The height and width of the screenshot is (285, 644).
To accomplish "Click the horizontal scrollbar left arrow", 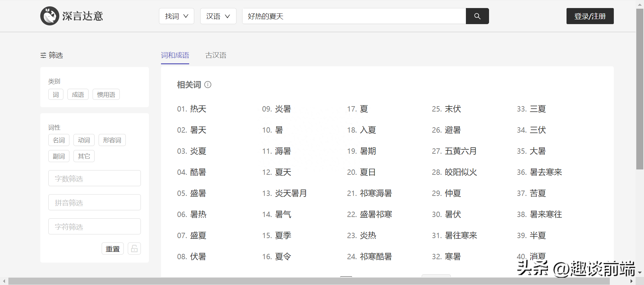I will coord(4,281).
